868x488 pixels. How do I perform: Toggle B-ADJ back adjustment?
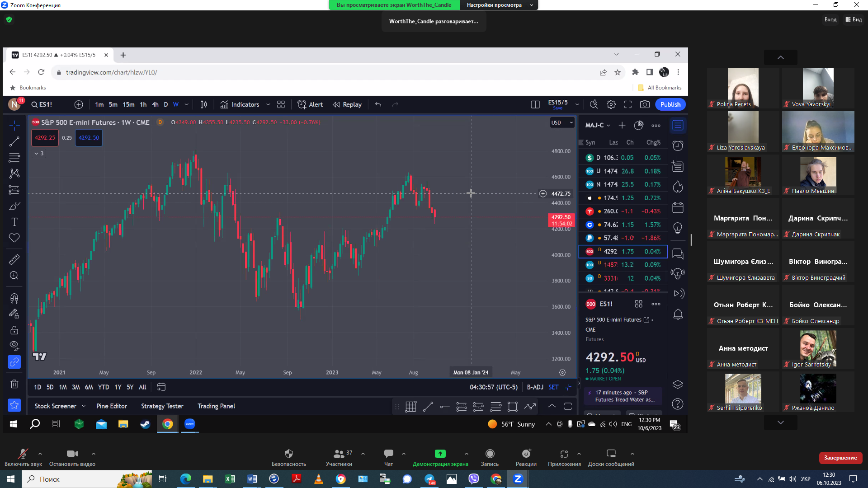coord(535,387)
